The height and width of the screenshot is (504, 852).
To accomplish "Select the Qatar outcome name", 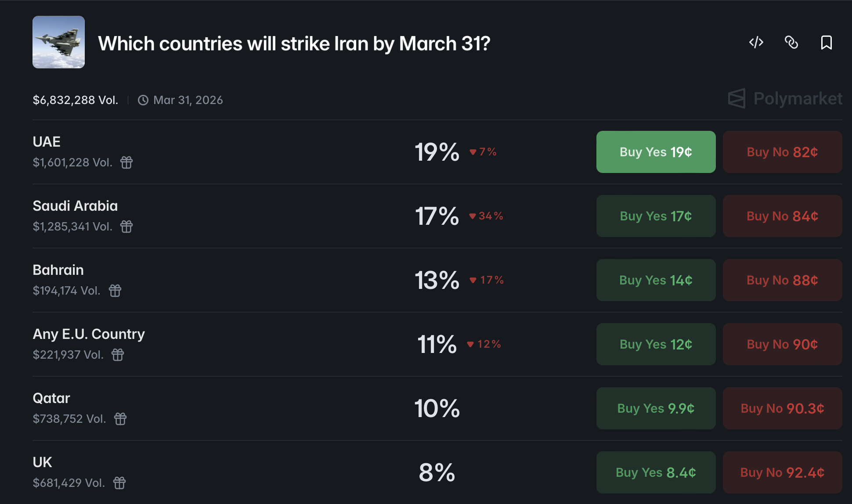I will coord(51,398).
